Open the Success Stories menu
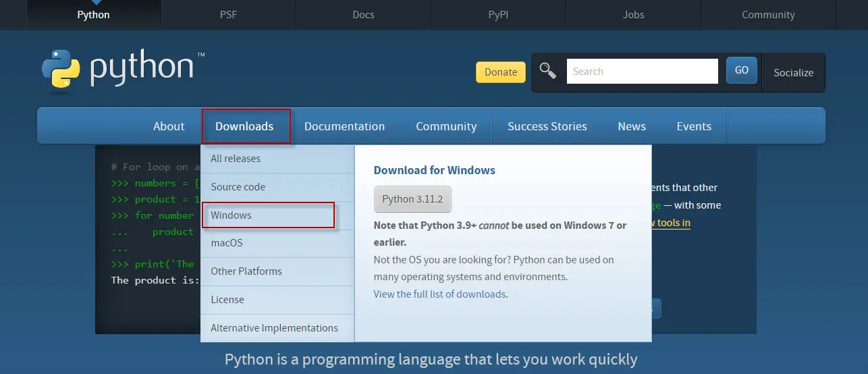 tap(547, 126)
